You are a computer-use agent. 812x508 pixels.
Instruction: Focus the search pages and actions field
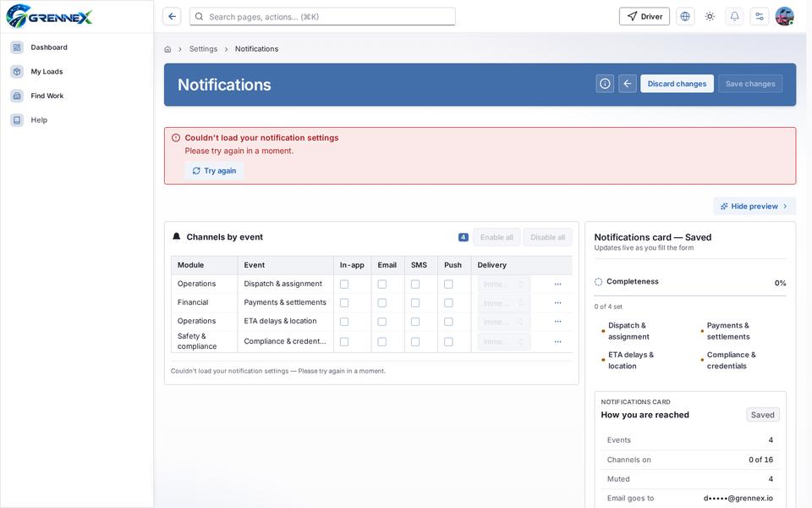click(322, 17)
